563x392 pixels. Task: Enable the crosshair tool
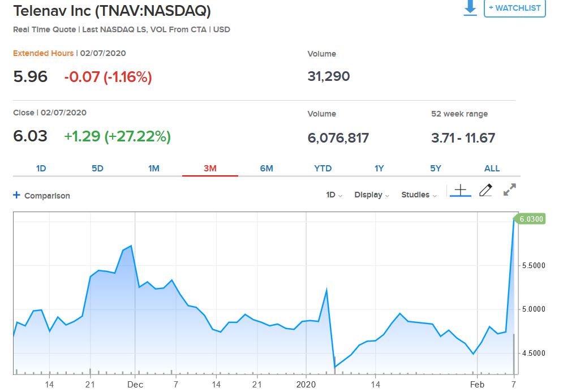(461, 190)
